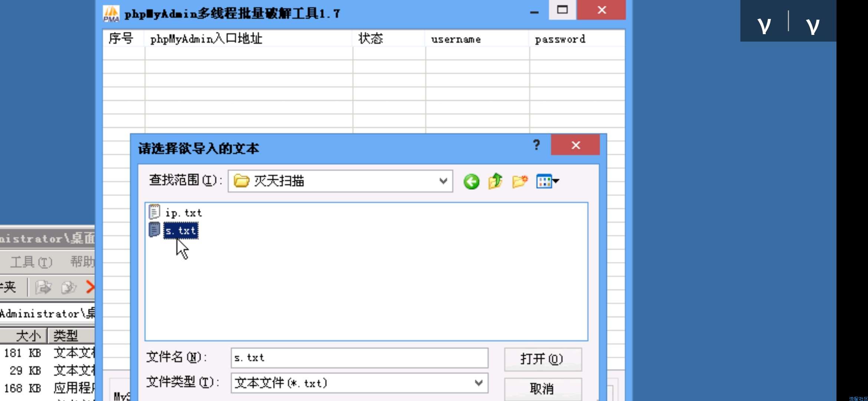Click the 29 KB file row in explorer
This screenshot has width=868, height=401.
(47, 371)
